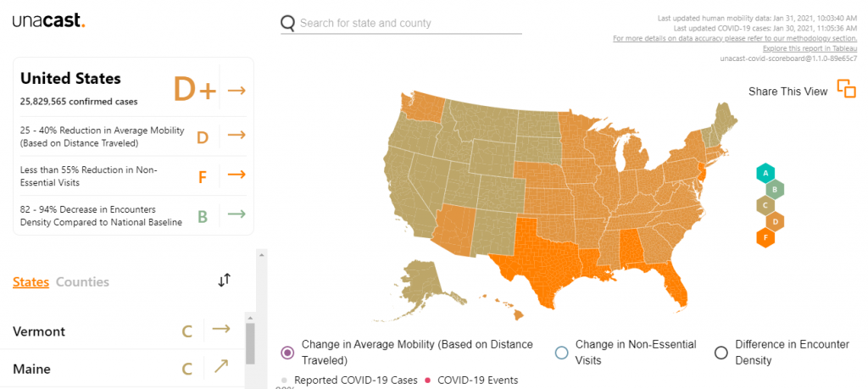Image resolution: width=868 pixels, height=389 pixels.
Task: Click the arrow beside Encounters Density grade B
Action: [x=236, y=214]
